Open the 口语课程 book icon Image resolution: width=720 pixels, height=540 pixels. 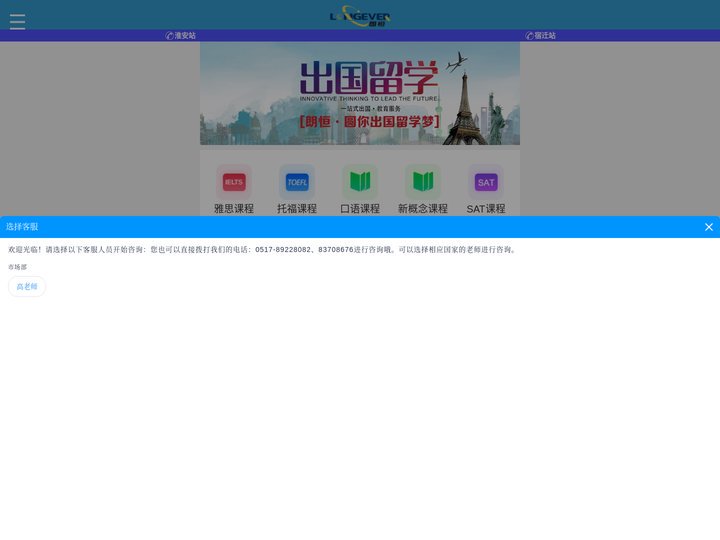[x=360, y=182]
